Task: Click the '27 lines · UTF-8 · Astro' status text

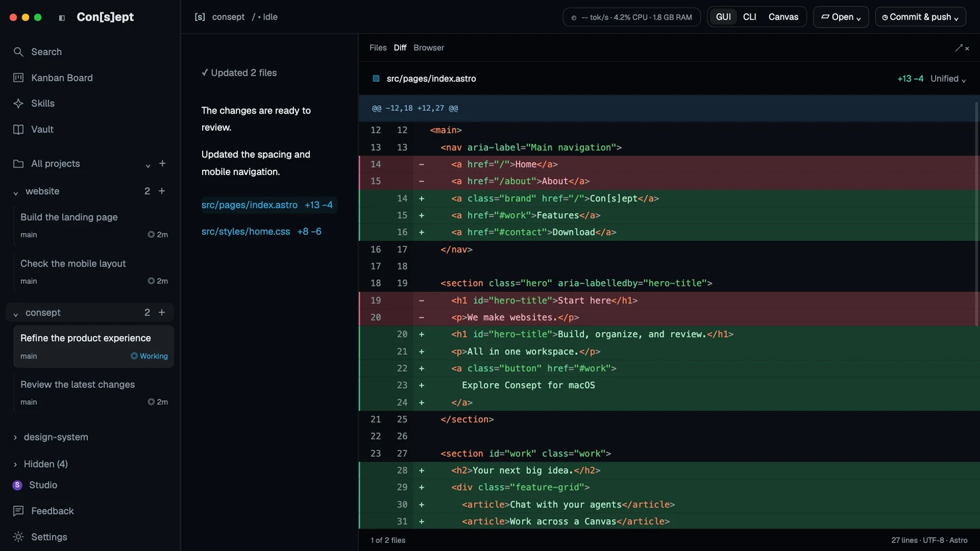Action: 929,540
